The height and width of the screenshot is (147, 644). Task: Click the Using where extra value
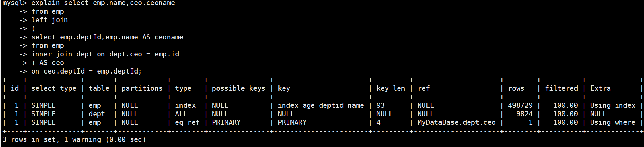pos(612,122)
